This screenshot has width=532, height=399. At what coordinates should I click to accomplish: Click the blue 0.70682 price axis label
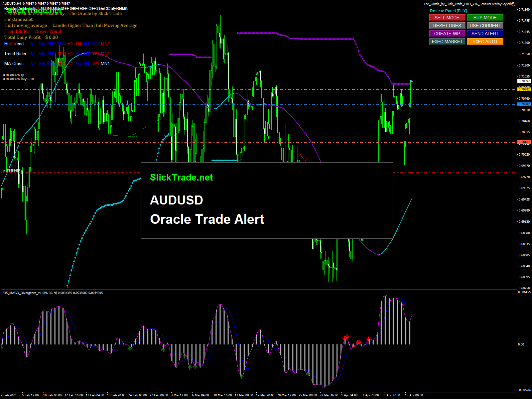pyautogui.click(x=524, y=104)
